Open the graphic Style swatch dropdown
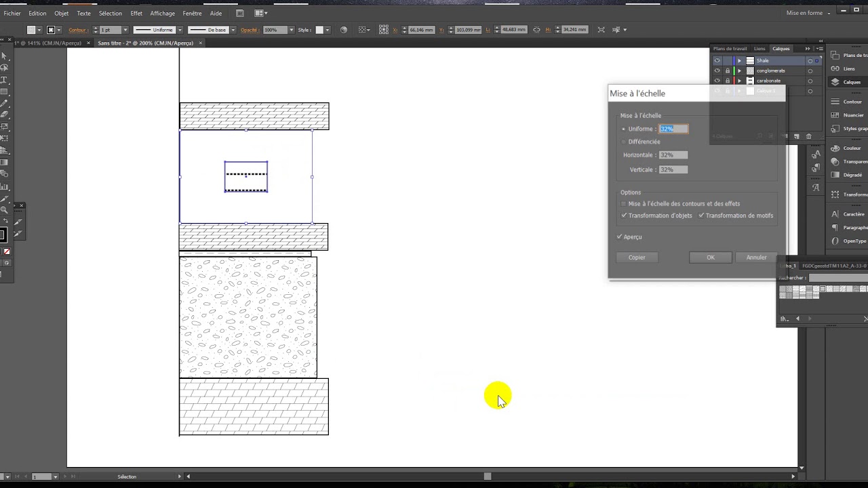Viewport: 868px width, 488px height. 328,30
